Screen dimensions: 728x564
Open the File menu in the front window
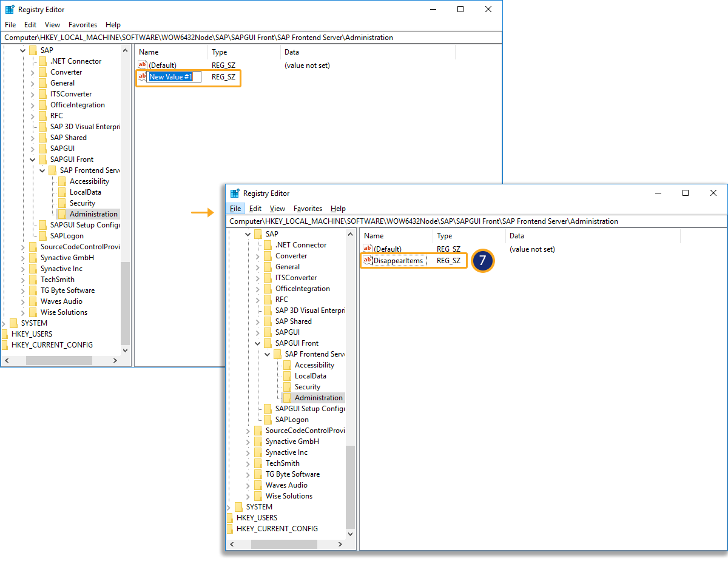tap(235, 209)
